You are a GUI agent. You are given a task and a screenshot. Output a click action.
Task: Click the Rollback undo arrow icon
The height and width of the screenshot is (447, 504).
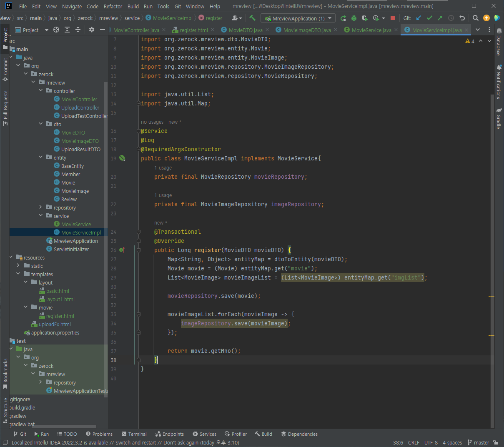[x=462, y=18]
